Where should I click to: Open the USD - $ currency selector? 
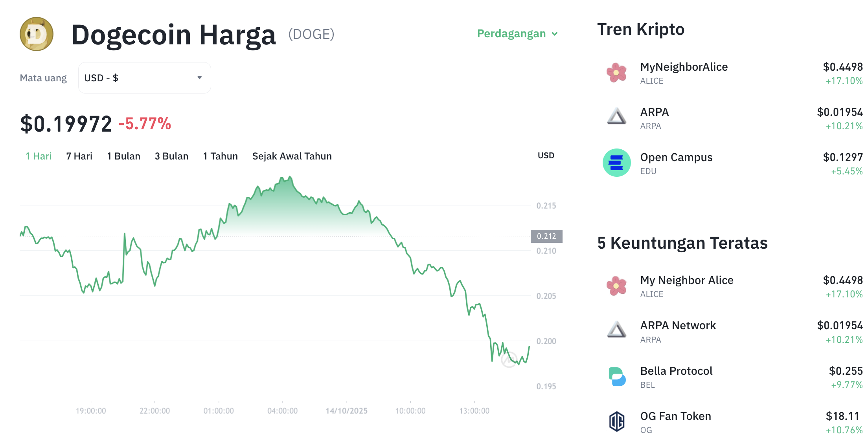144,78
